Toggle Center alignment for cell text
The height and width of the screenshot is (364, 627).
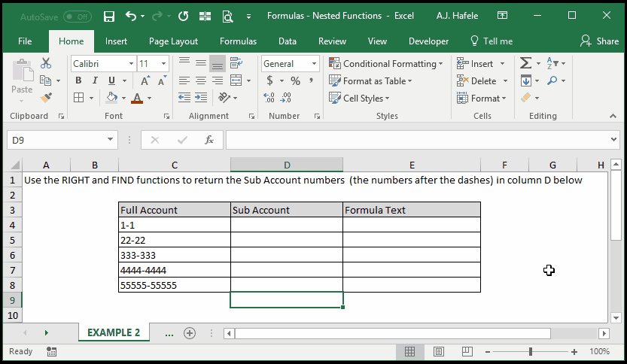pos(201,80)
